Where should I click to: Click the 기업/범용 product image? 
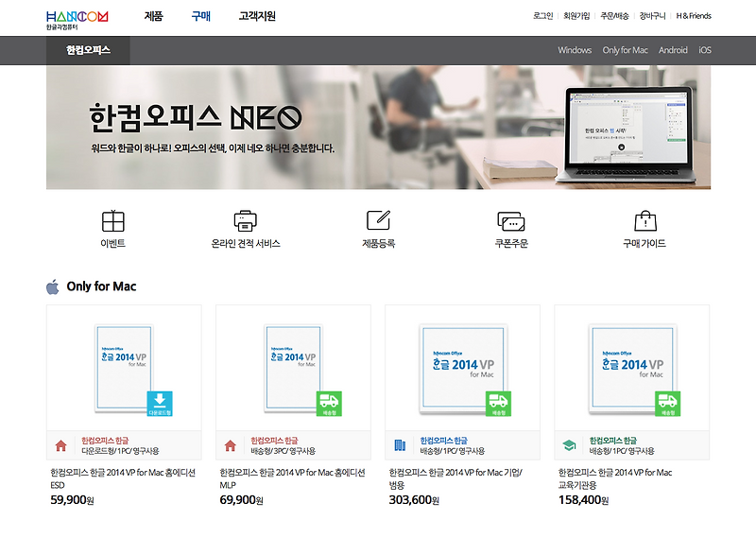462,368
